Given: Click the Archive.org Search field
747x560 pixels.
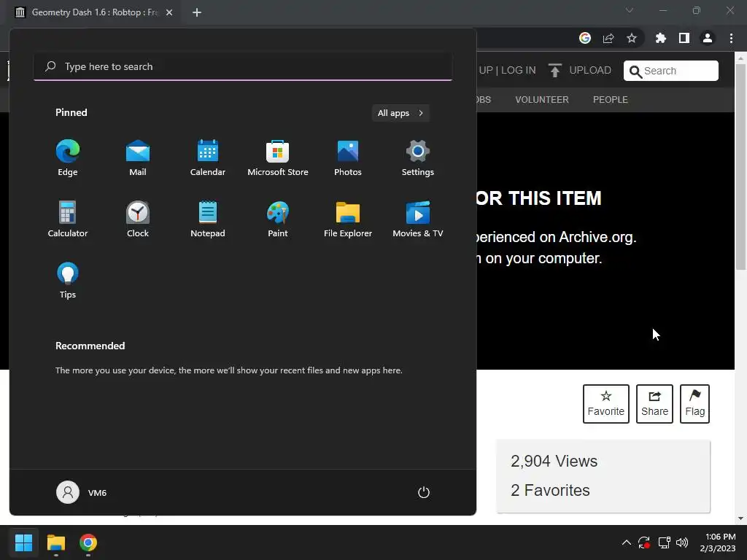Looking at the screenshot, I should (x=671, y=71).
